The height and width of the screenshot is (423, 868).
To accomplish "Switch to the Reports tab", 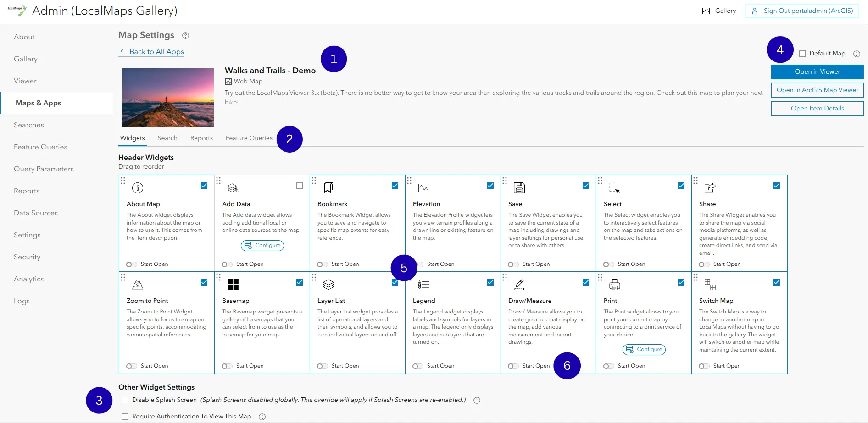I will 201,138.
